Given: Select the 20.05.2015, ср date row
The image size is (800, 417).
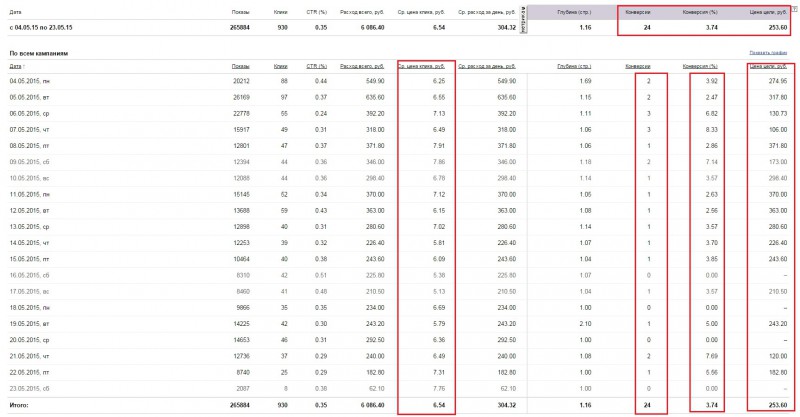Looking at the screenshot, I should 29,340.
